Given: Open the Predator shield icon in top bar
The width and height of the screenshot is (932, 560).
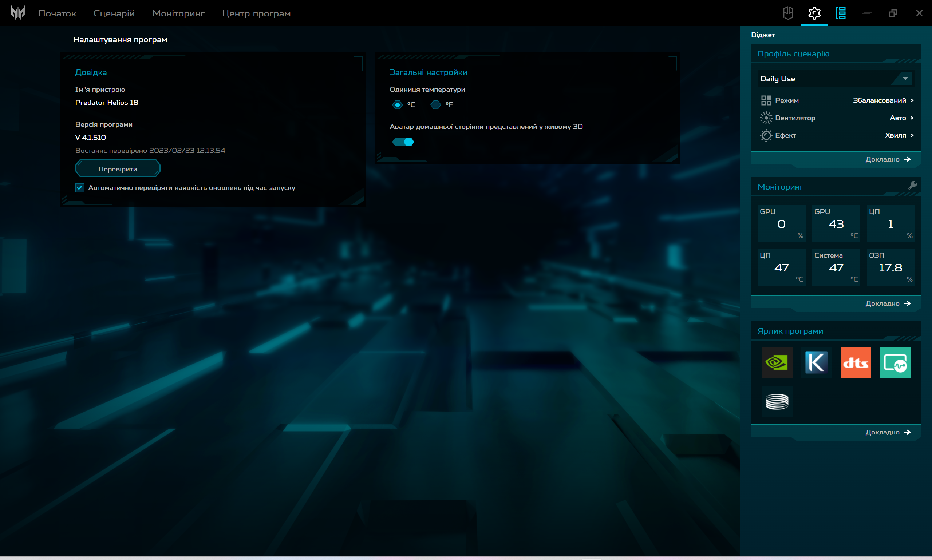Looking at the screenshot, I should [788, 13].
